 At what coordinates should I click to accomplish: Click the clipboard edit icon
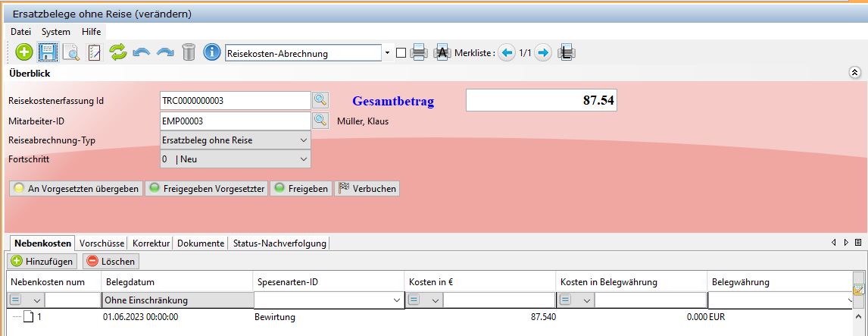tap(95, 53)
